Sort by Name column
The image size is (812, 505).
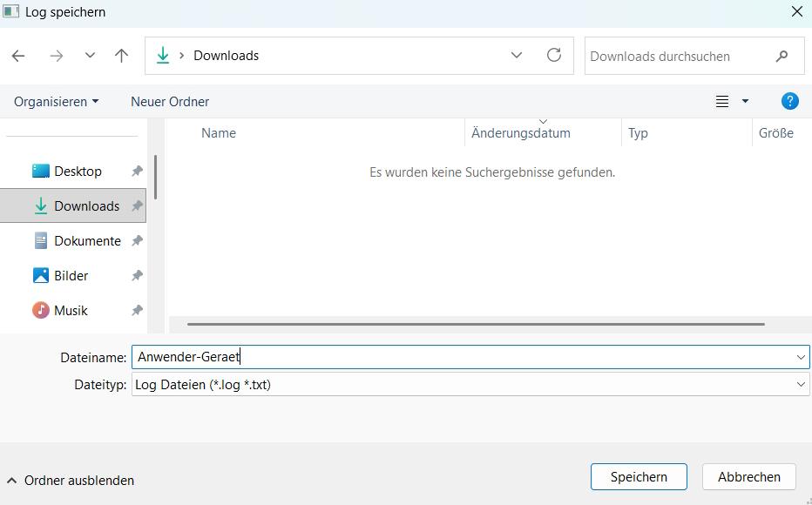(x=219, y=133)
